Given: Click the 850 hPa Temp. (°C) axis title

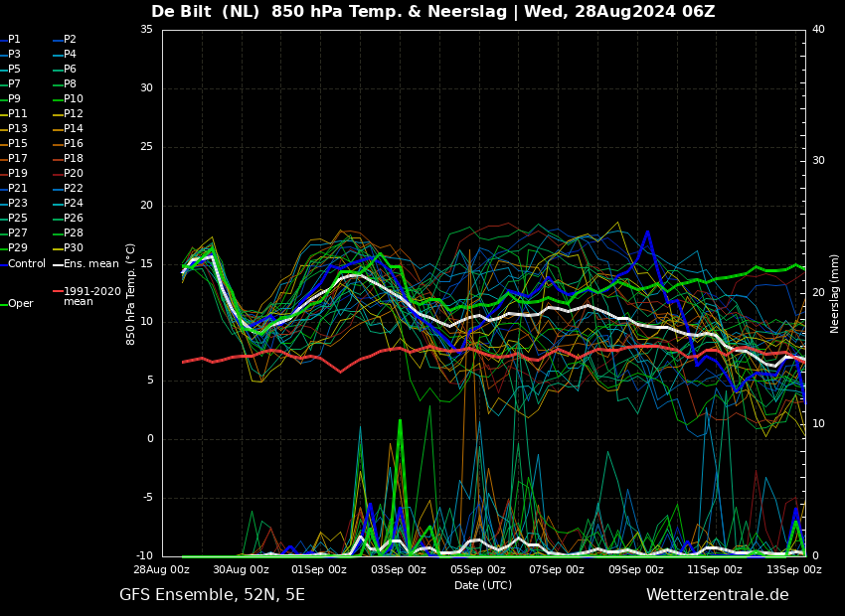Looking at the screenshot, I should (130, 294).
